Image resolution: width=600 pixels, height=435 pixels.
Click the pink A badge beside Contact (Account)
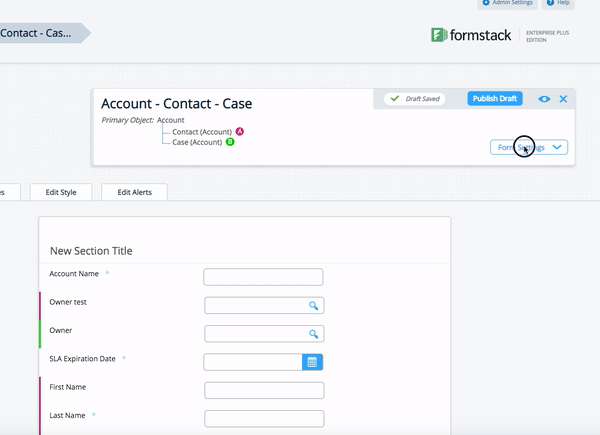click(x=240, y=132)
